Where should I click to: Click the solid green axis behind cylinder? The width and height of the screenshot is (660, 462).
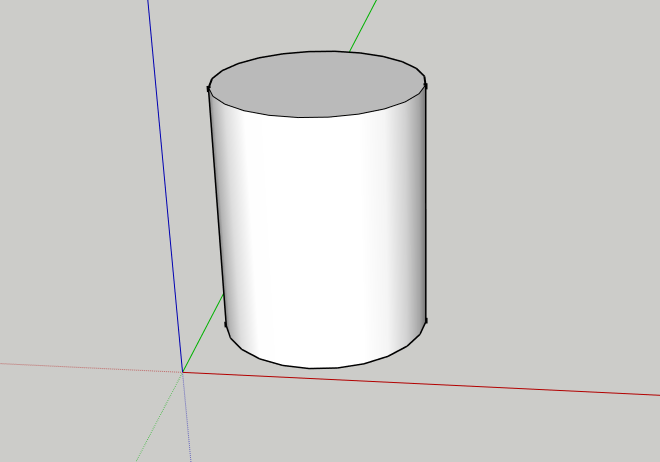(363, 25)
